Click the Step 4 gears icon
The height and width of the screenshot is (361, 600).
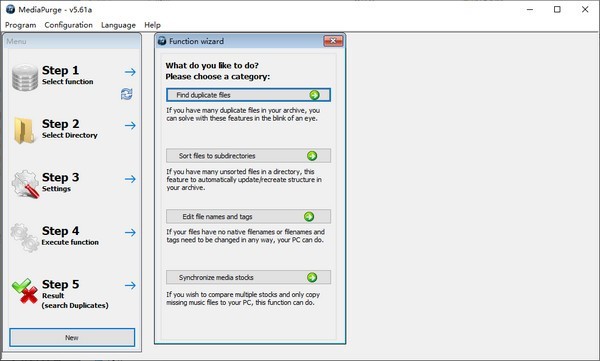point(24,238)
